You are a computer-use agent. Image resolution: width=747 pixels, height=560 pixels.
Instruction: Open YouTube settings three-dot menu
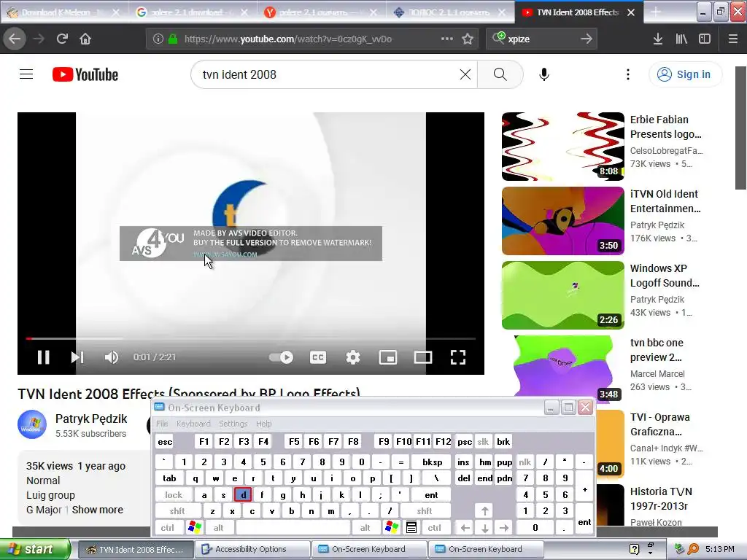[x=628, y=74]
